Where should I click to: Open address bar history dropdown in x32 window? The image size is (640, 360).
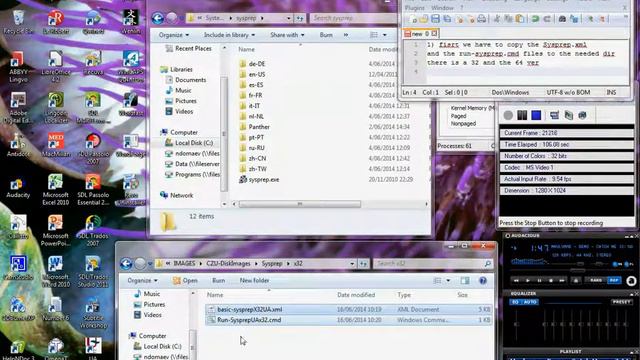tap(352, 264)
